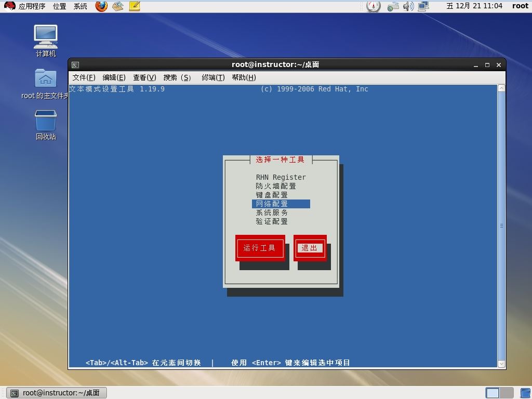Click the 退出 (Quit) button
The width and height of the screenshot is (532, 399).
click(310, 248)
